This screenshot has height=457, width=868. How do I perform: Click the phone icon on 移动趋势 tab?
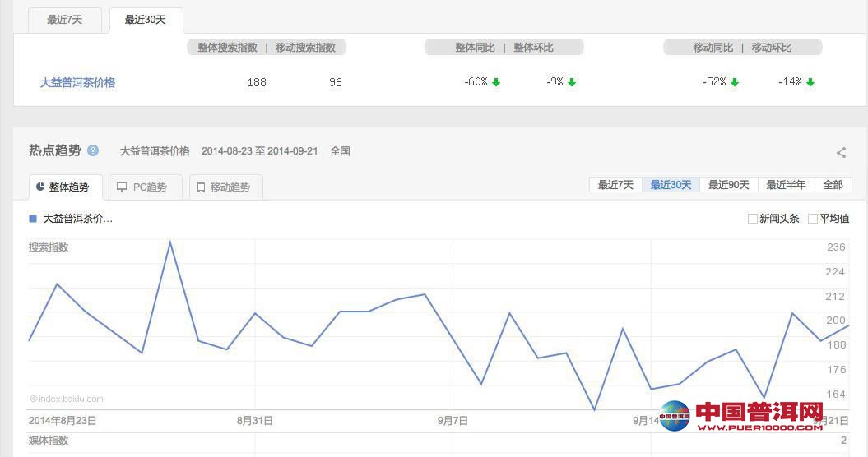(201, 187)
